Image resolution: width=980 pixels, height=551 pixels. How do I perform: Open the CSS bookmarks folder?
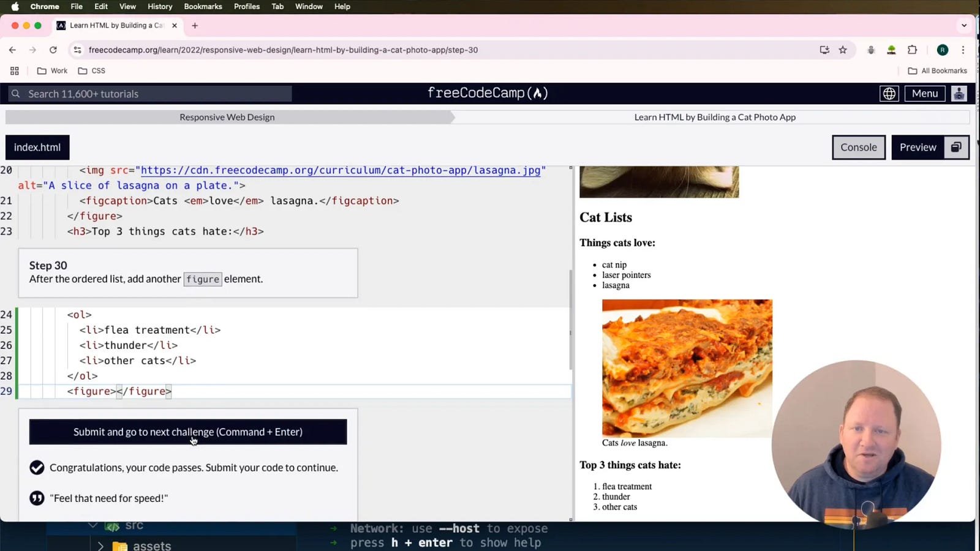(92, 71)
